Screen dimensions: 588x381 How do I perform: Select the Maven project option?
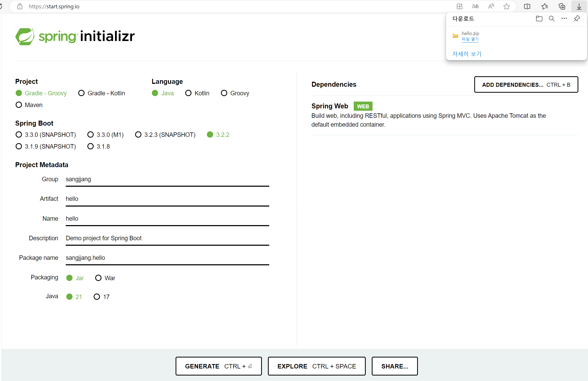pos(19,105)
